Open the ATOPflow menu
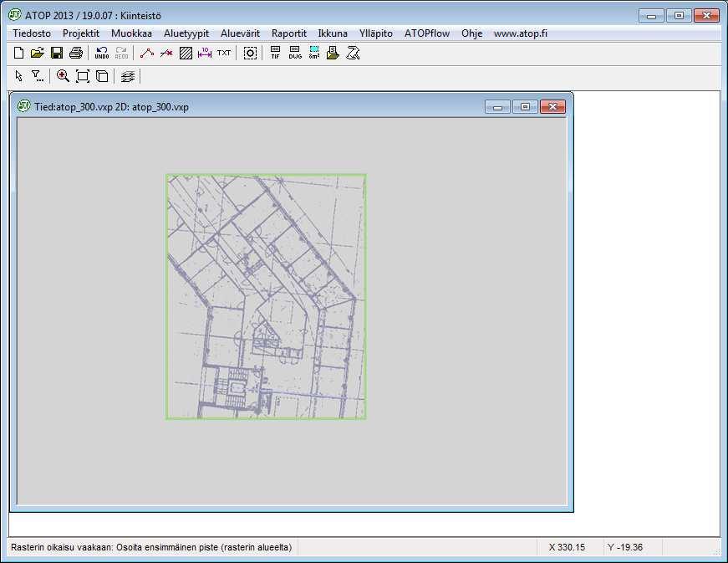Viewport: 728px width, 563px height. coord(426,33)
